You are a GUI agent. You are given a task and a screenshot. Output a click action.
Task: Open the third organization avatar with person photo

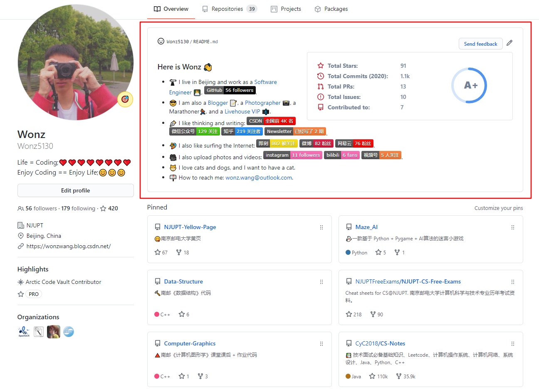54,331
